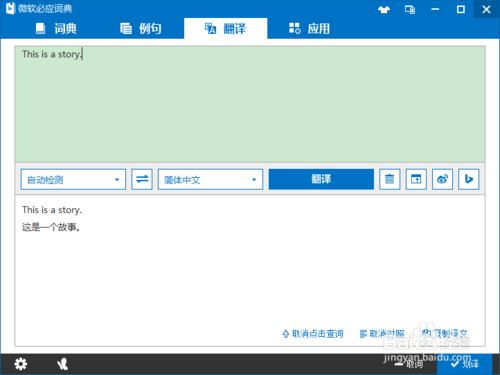Open the 词典 dictionary tab
The height and width of the screenshot is (375, 500).
(57, 29)
